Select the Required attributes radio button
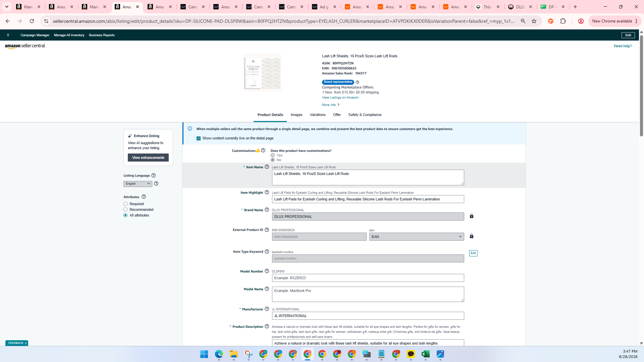The width and height of the screenshot is (644, 362). click(x=125, y=204)
